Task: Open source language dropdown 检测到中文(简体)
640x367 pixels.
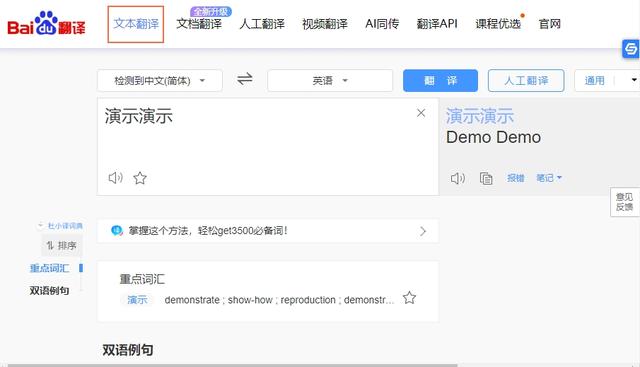Action: (x=160, y=80)
